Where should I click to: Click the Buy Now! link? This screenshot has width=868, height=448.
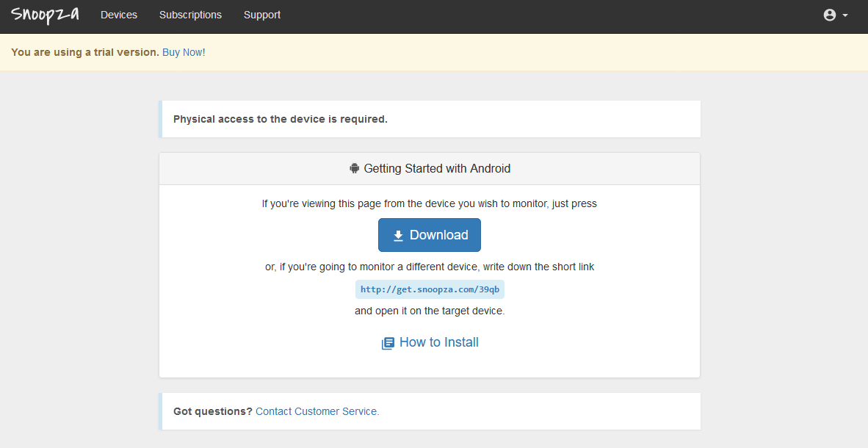184,52
